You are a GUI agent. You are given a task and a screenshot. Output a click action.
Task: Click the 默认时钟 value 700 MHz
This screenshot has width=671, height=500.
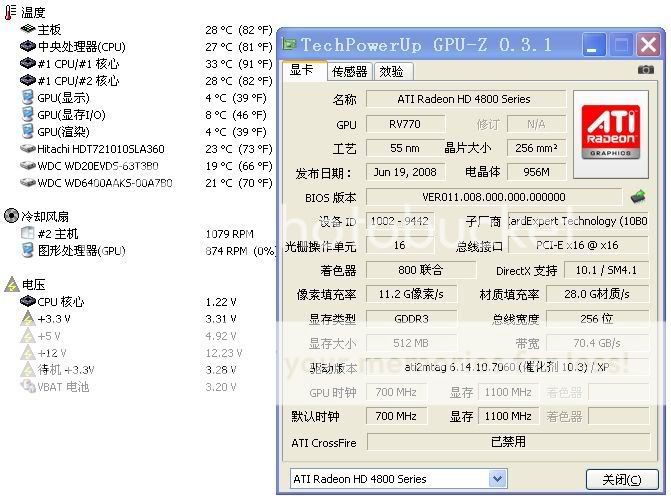tap(396, 416)
